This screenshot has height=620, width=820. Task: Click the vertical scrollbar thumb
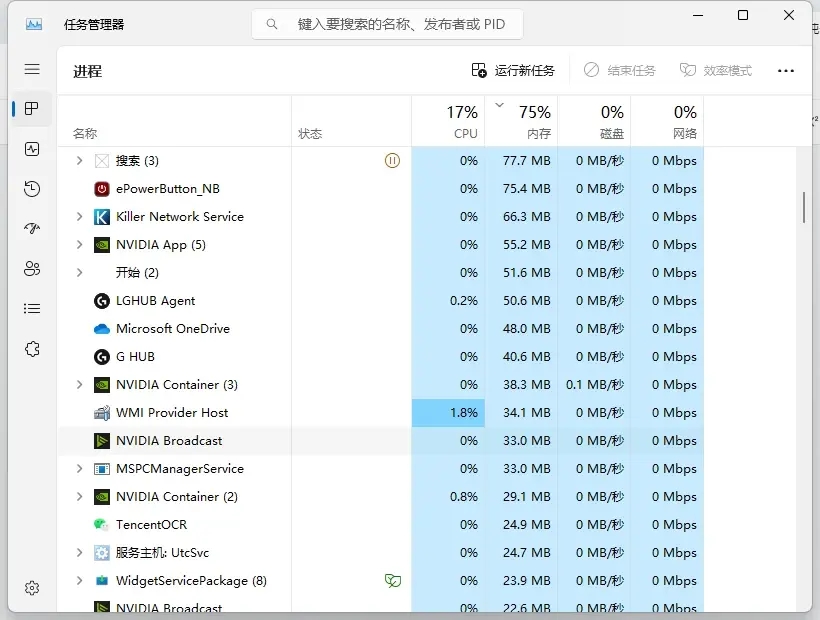point(804,208)
